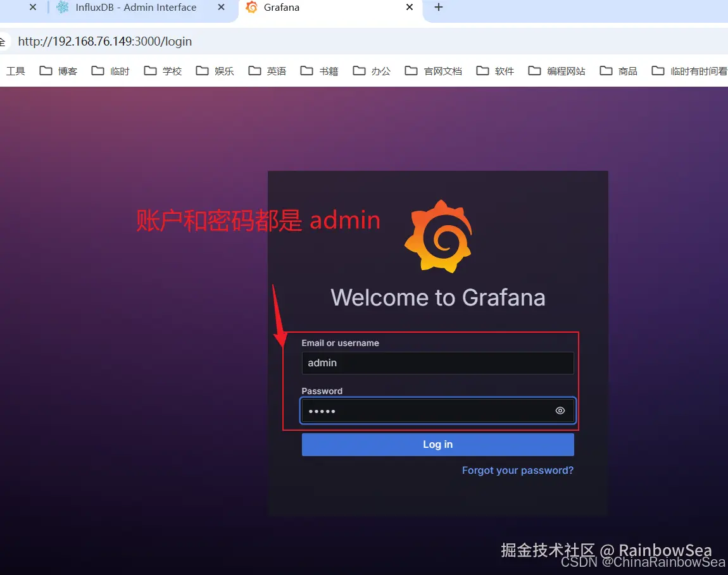Close the InfluxDB - Admin Interface tab
This screenshot has width=728, height=575.
[221, 8]
